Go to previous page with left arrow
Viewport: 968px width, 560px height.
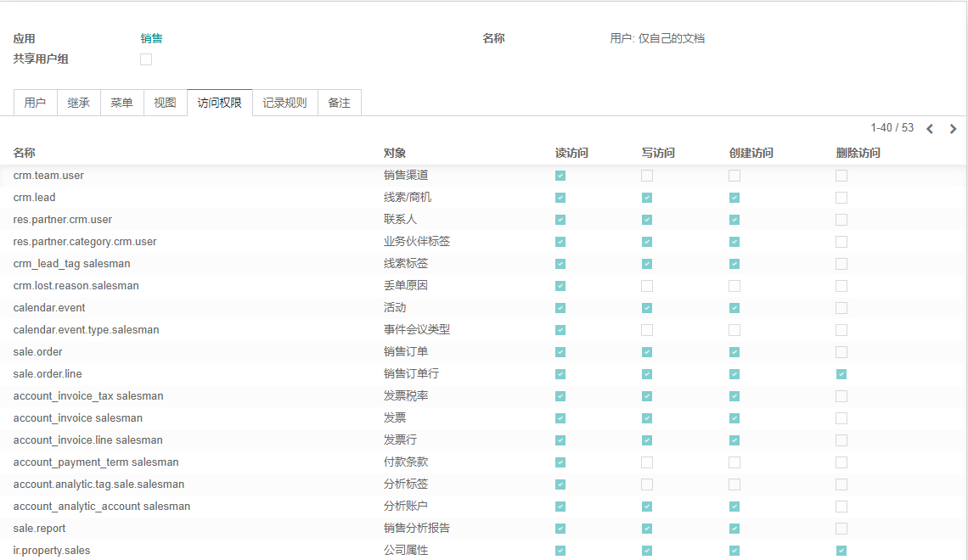tap(930, 128)
